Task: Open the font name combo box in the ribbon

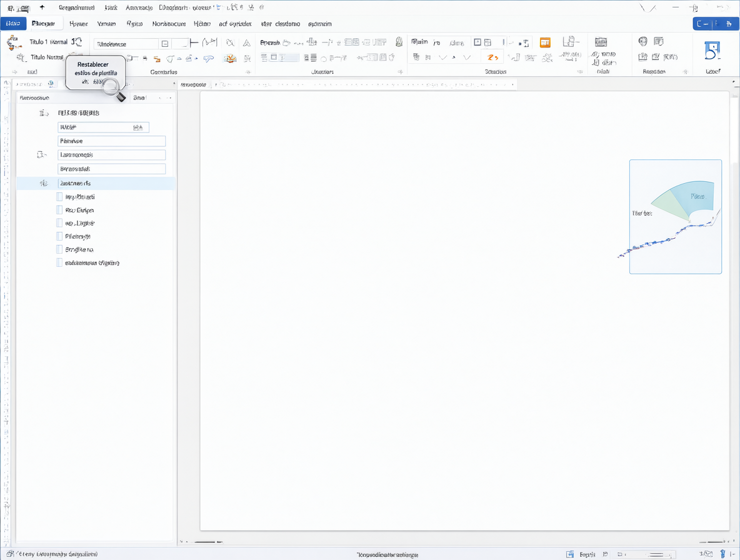Action: coord(126,44)
